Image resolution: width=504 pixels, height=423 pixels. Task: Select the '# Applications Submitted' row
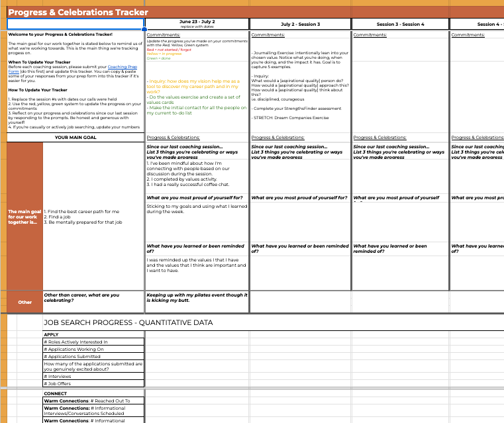(x=93, y=357)
